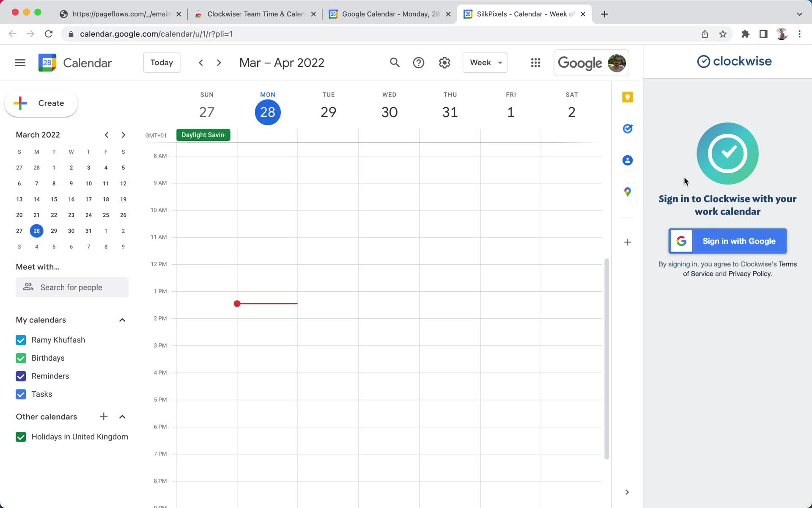Open Google Maps side panel icon
The width and height of the screenshot is (812, 508).
(628, 192)
